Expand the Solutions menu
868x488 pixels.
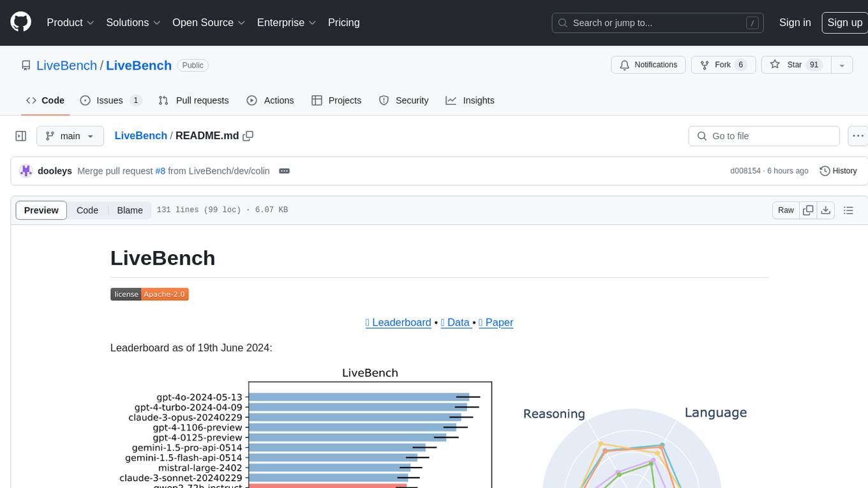(133, 22)
